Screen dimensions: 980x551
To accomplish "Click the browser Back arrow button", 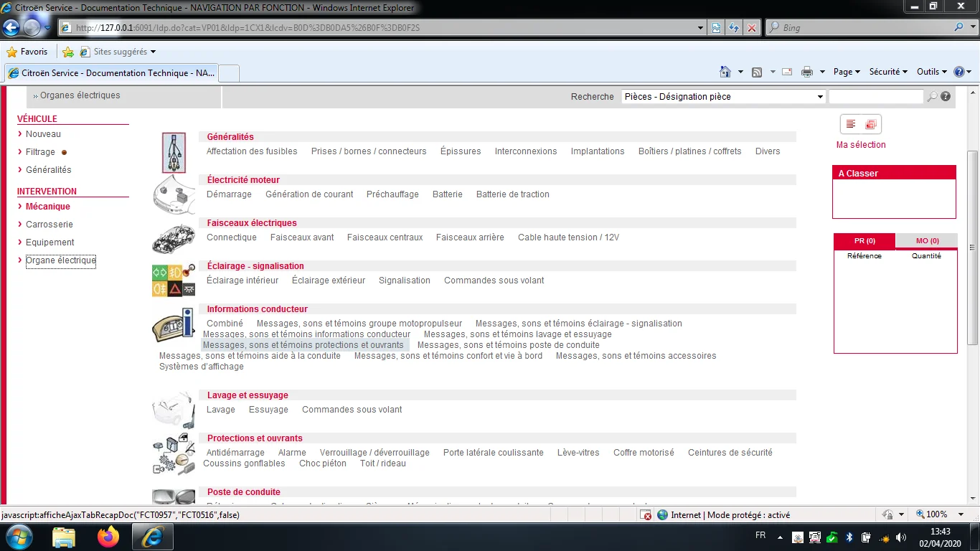I will point(11,28).
